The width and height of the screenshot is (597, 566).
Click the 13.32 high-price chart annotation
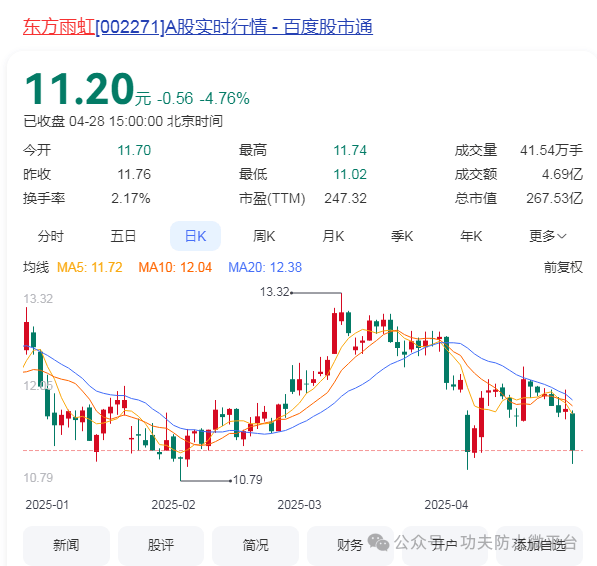(275, 292)
